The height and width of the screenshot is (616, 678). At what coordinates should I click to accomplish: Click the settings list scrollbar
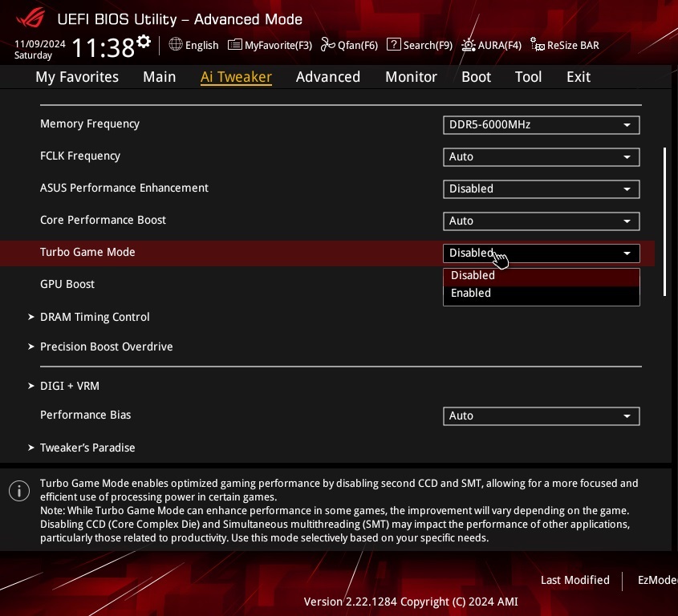tap(664, 221)
